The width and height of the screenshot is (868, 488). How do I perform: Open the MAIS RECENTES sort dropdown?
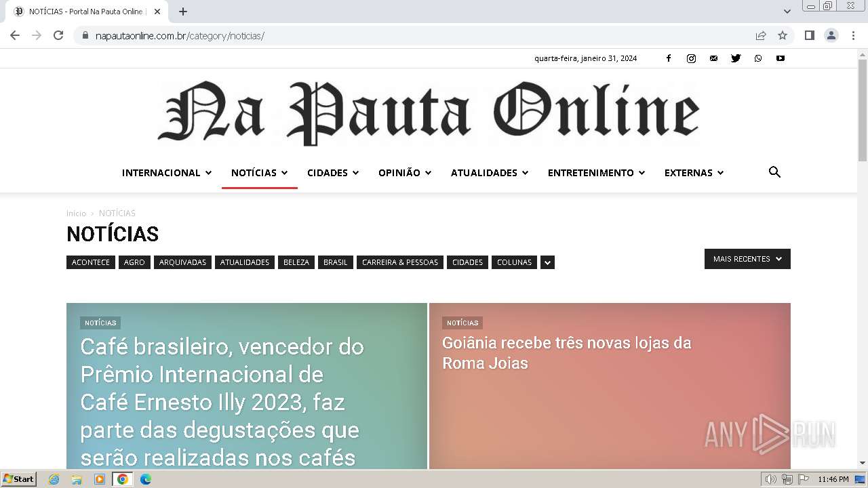747,259
